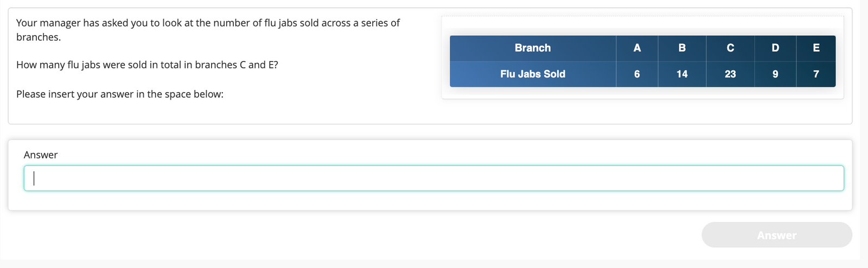This screenshot has width=868, height=268.
Task: Select the column header for branch A
Action: pyautogui.click(x=637, y=48)
